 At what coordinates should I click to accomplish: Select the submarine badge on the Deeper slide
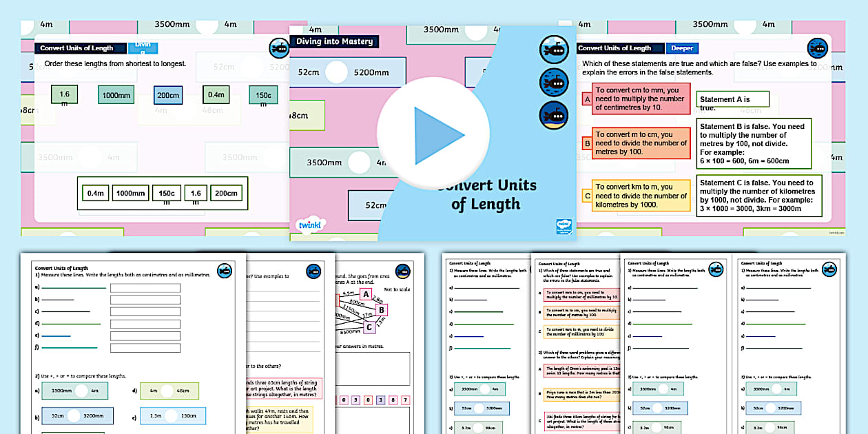[818, 48]
